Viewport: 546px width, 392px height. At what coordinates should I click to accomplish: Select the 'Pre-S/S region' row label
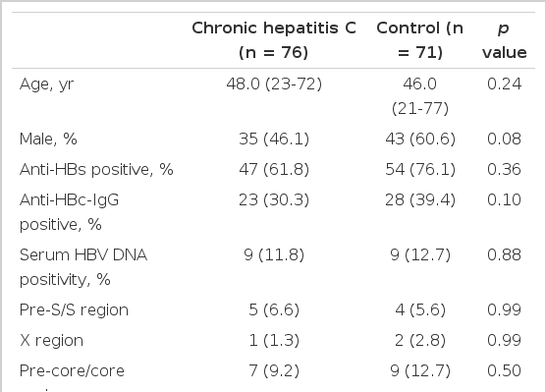[x=74, y=310]
